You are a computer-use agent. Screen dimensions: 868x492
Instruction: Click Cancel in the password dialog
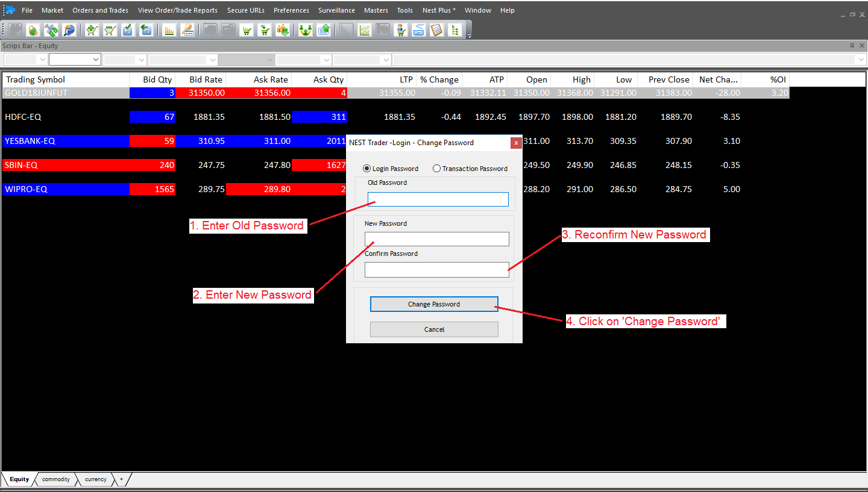coord(434,329)
